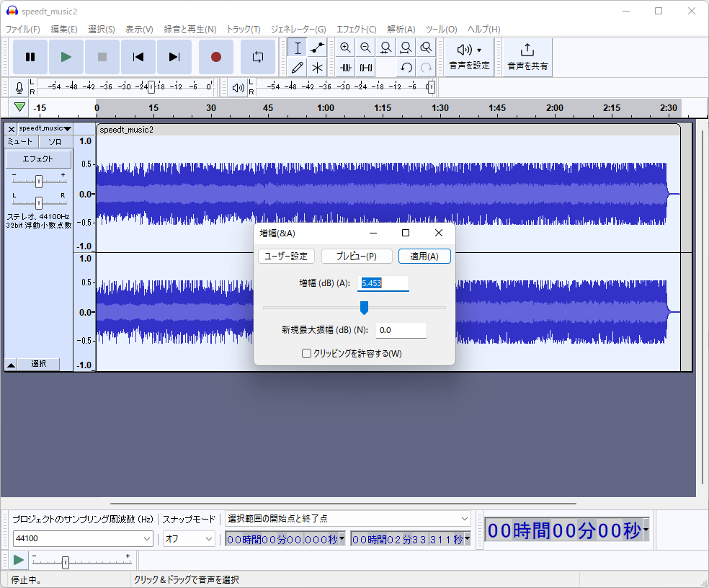Open the Share Audio (音声を共有) button
This screenshot has height=588, width=709.
527,57
